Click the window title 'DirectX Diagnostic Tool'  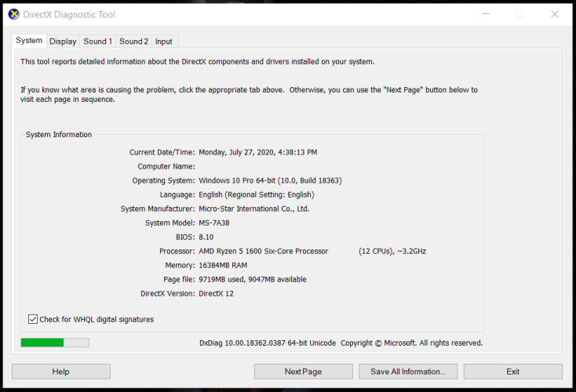pos(69,15)
